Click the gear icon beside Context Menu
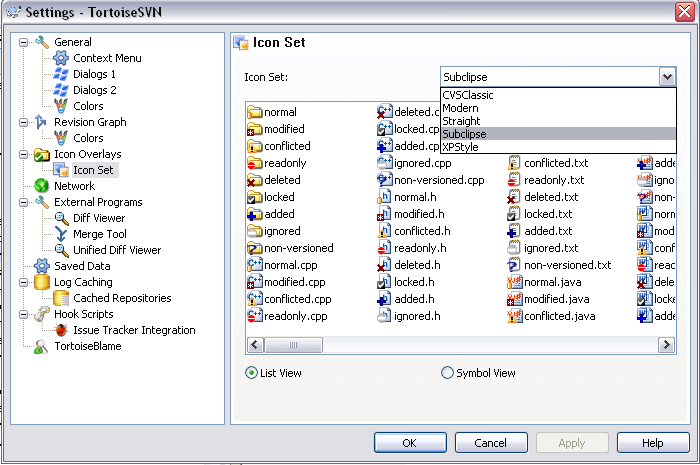700x465 pixels. (x=61, y=58)
